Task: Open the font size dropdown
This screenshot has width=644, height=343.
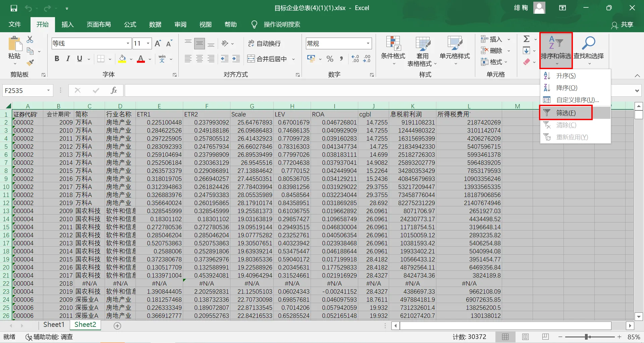Action: coord(148,44)
